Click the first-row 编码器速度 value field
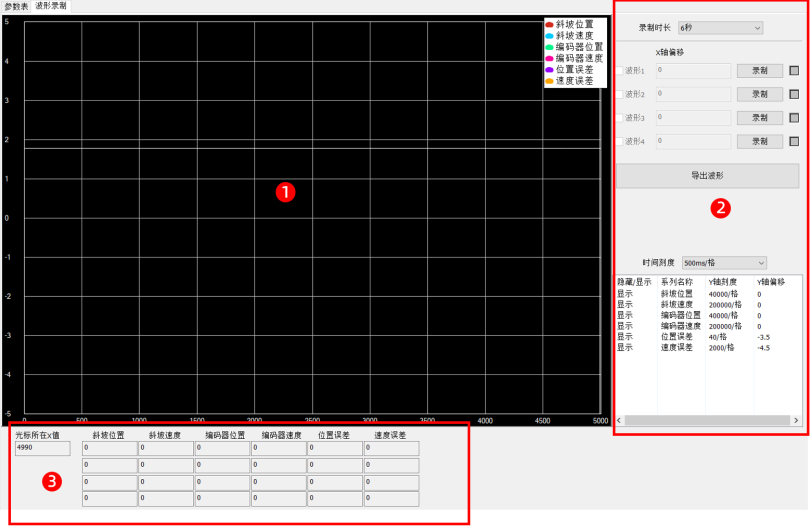The height and width of the screenshot is (531, 812). click(x=279, y=448)
